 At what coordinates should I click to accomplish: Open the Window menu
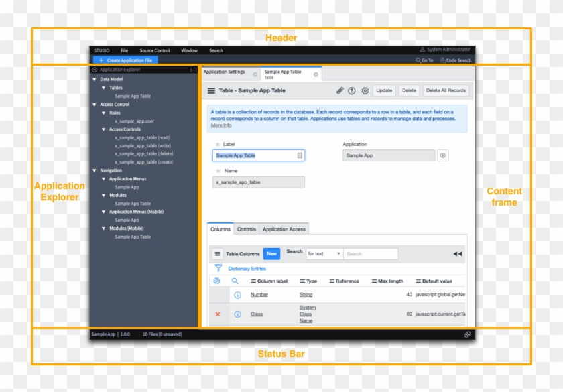click(x=189, y=51)
